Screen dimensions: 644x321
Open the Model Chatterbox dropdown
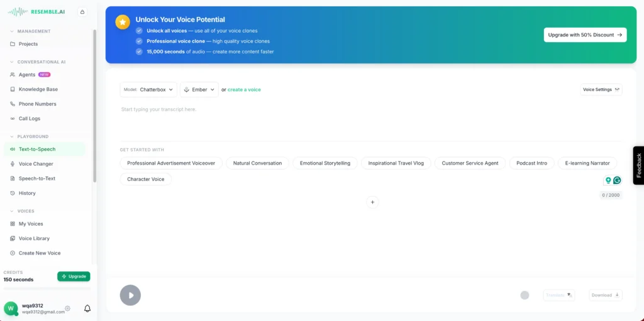(148, 90)
